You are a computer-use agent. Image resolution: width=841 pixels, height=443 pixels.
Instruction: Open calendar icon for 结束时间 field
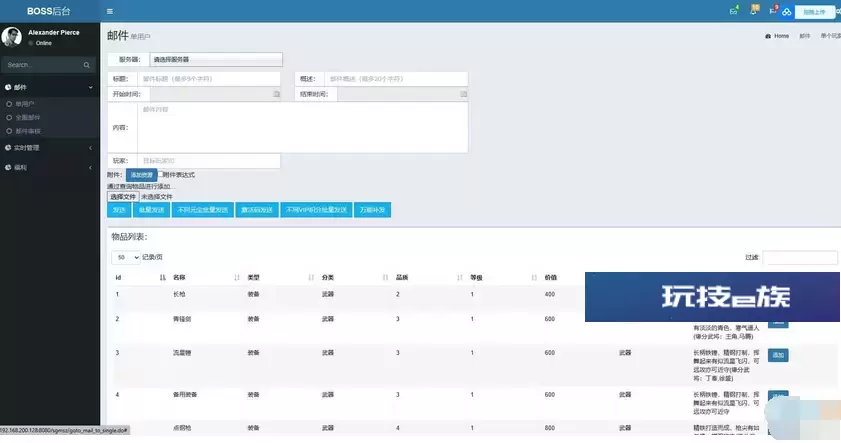pyautogui.click(x=463, y=95)
